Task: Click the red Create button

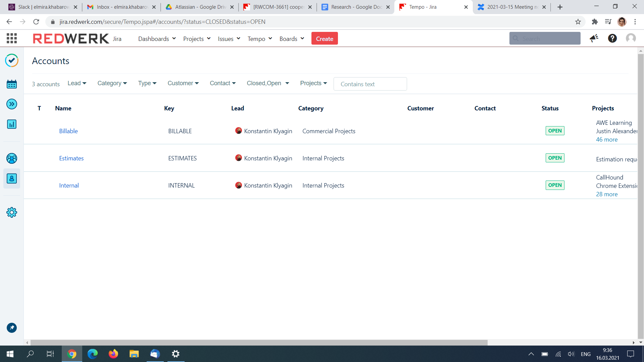Action: pos(325,39)
